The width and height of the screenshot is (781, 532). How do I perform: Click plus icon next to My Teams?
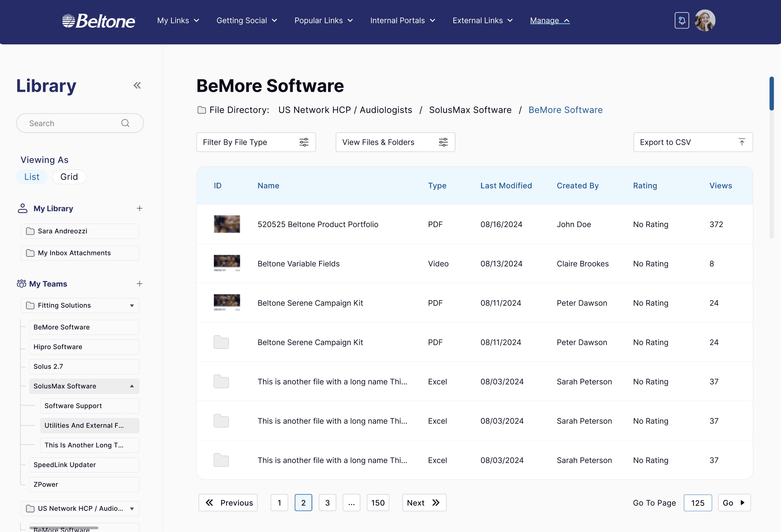[x=139, y=284]
